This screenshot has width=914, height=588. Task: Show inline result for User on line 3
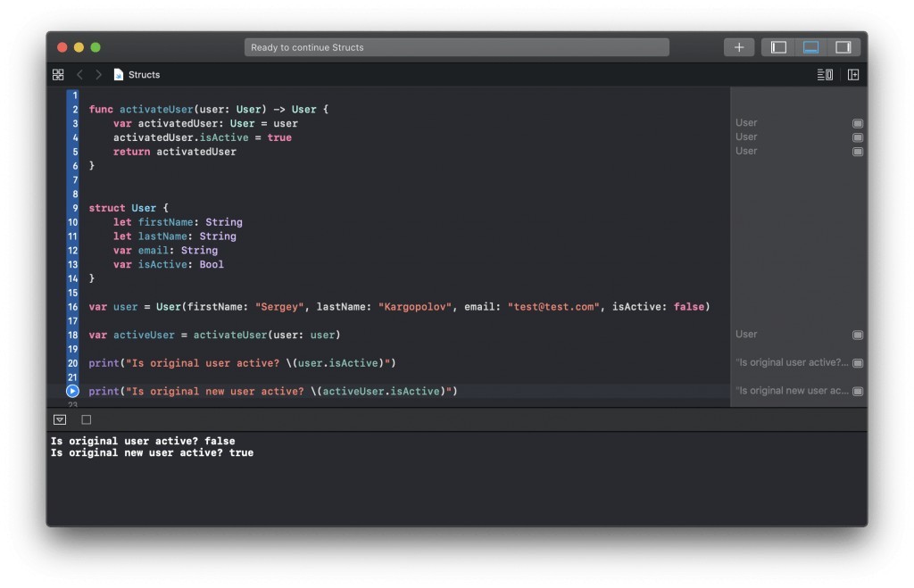click(x=858, y=123)
